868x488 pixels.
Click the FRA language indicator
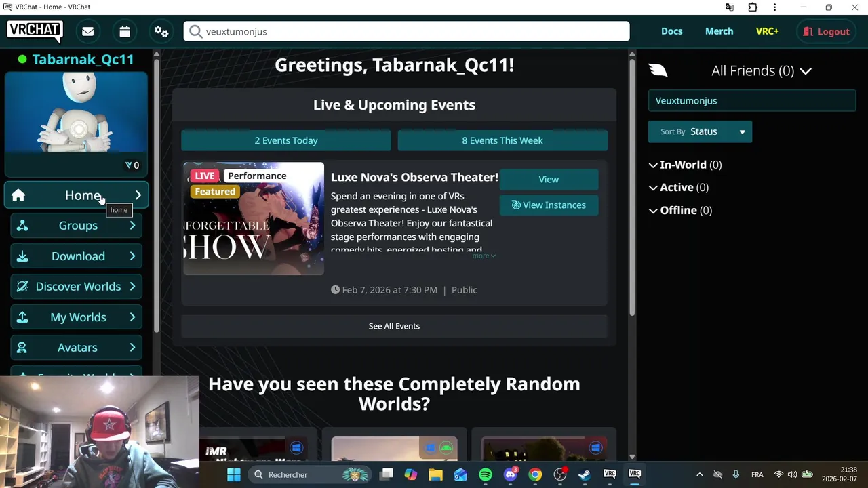pos(757,474)
